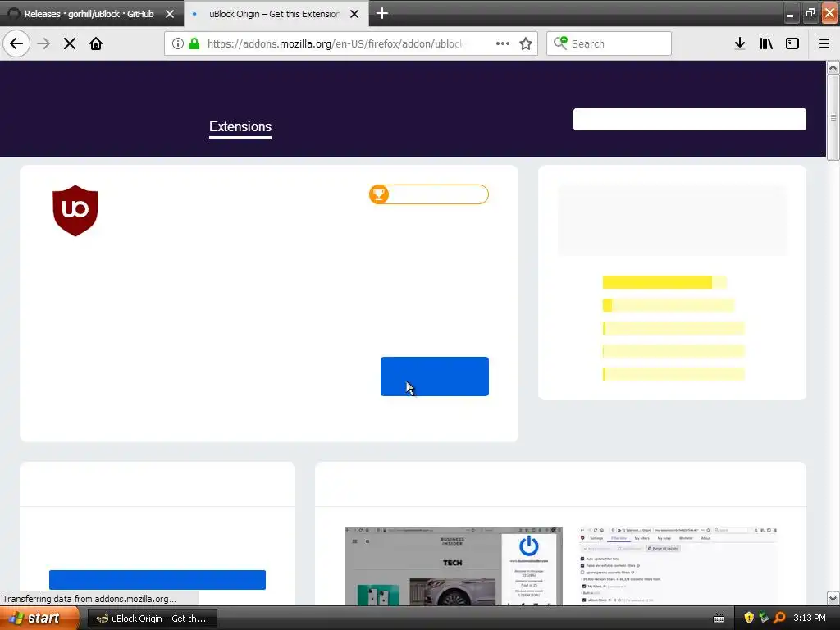Screen dimensions: 840x630
Task: Open the Library bookshelf icon
Action: pyautogui.click(x=766, y=43)
